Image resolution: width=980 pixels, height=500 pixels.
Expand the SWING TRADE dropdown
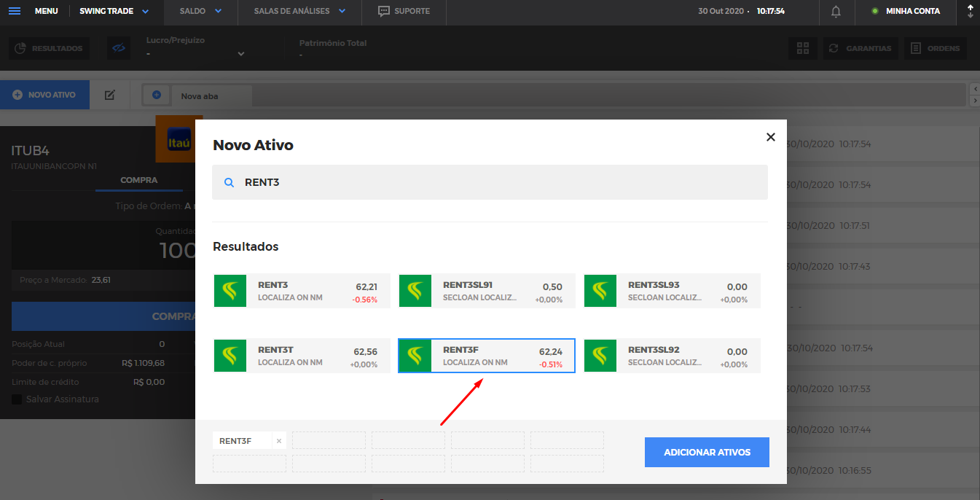click(x=114, y=11)
